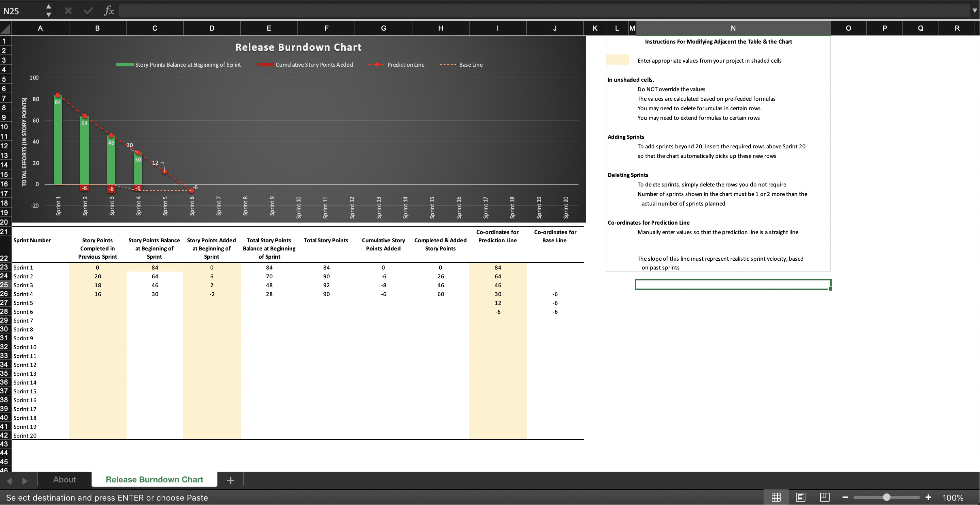
Task: Select column A header
Action: point(40,28)
